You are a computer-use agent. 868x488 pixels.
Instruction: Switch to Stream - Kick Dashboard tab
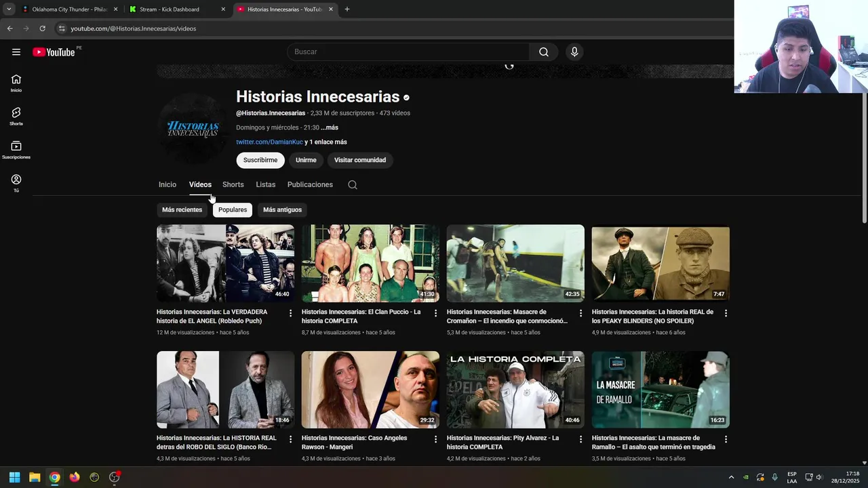click(x=178, y=9)
